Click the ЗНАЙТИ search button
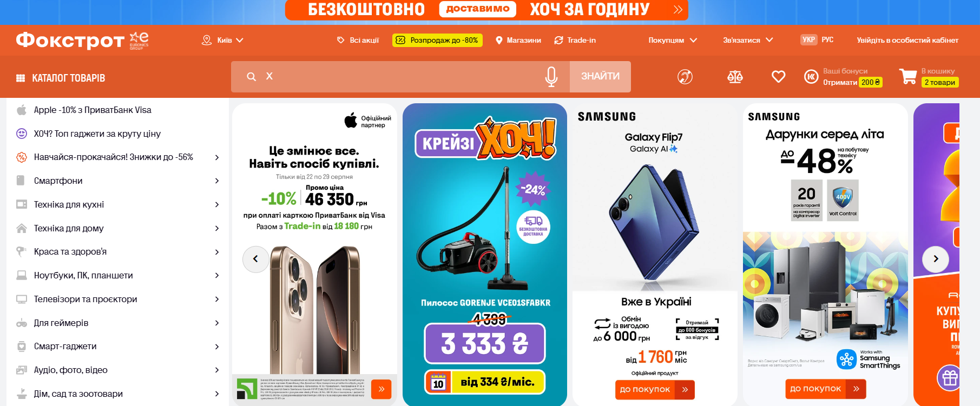 point(600,76)
